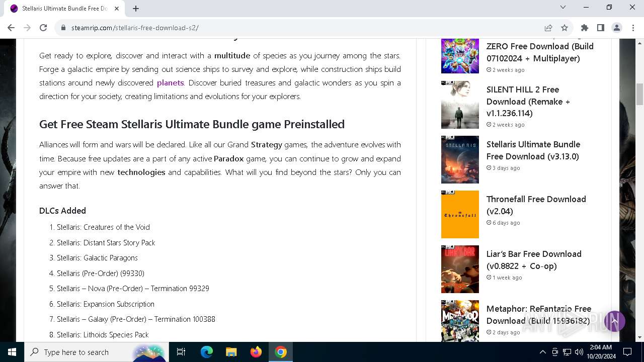Open Stellaris Ultimate Bundle sidebar link
The height and width of the screenshot is (362, 644).
click(533, 150)
